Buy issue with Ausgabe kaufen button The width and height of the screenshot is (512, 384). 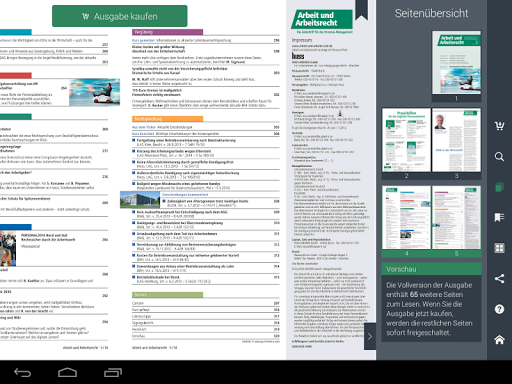coord(120,16)
